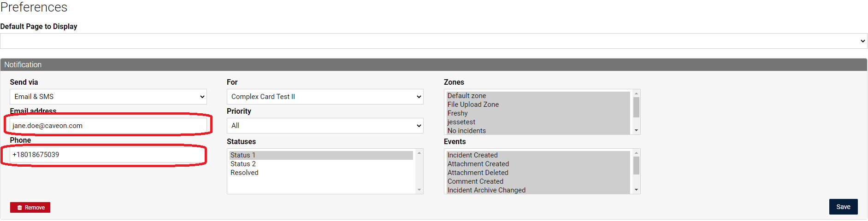Open the Priority dropdown set to All
The image size is (868, 221).
325,126
